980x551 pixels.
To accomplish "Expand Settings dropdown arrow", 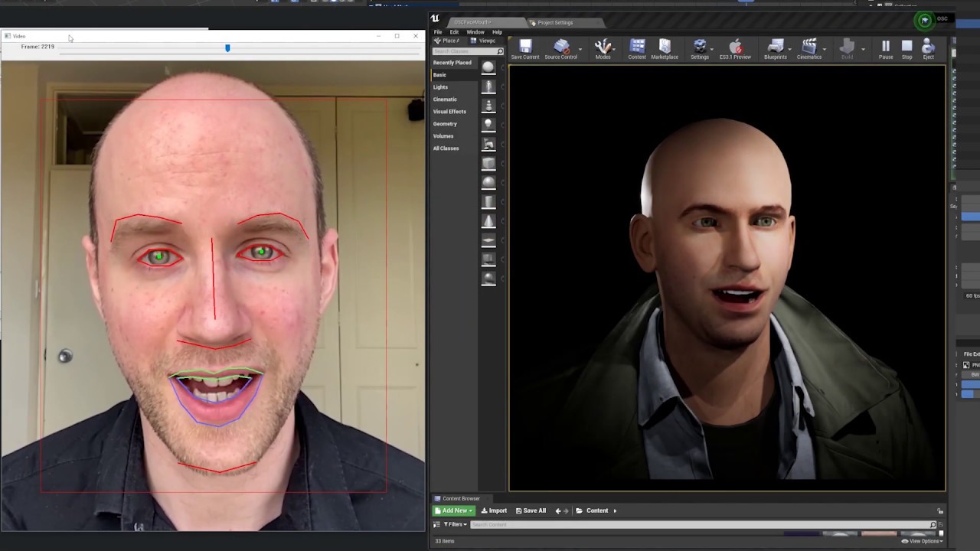I will (712, 50).
